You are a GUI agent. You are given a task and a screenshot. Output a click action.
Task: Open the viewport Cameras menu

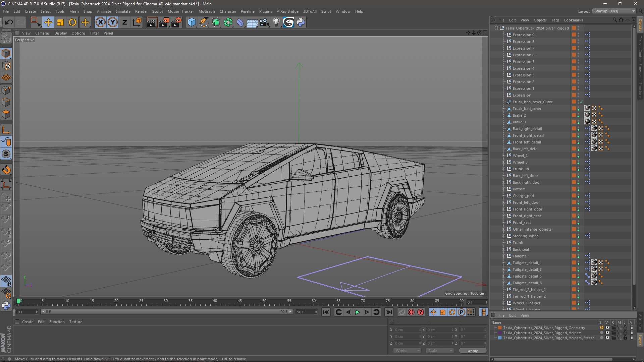click(42, 33)
